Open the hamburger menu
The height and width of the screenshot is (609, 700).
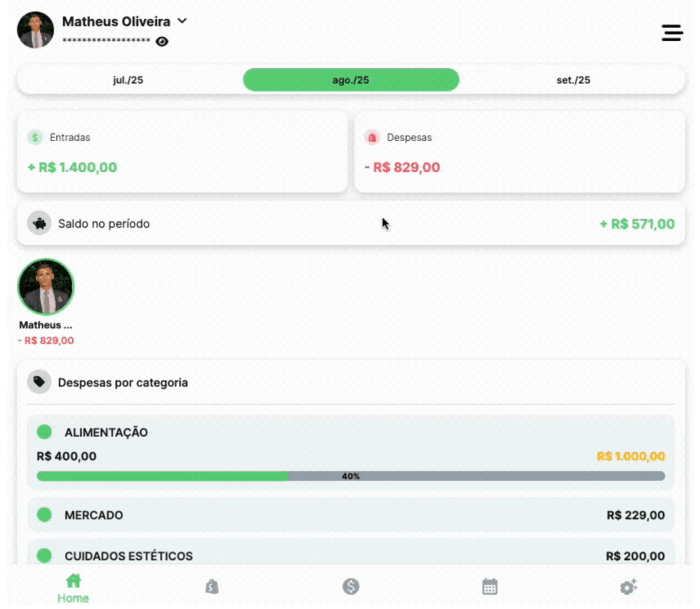click(672, 33)
